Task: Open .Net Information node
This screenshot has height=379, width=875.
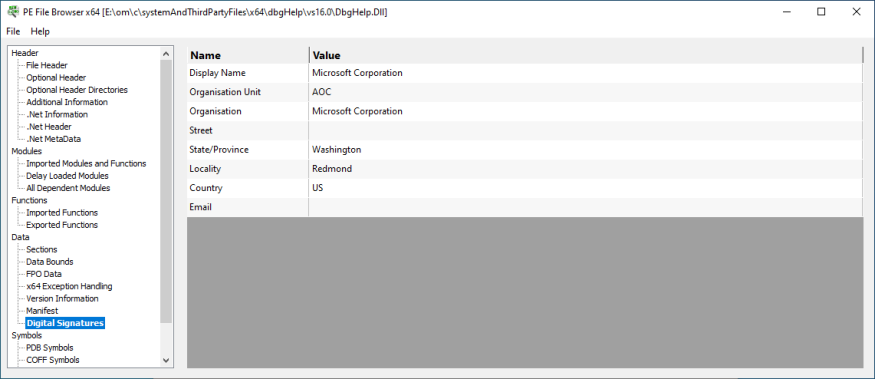Action: [x=57, y=114]
